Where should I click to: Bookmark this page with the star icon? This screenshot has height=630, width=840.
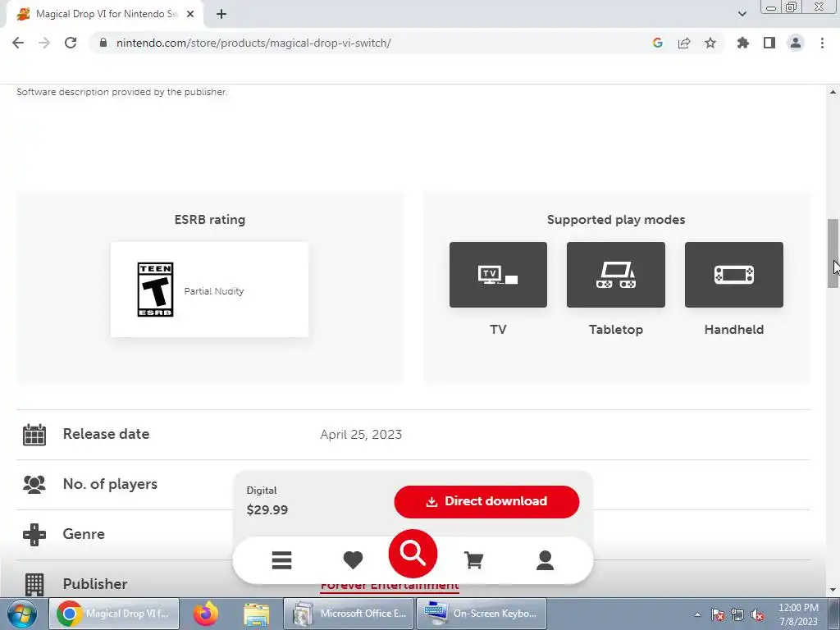(x=710, y=43)
